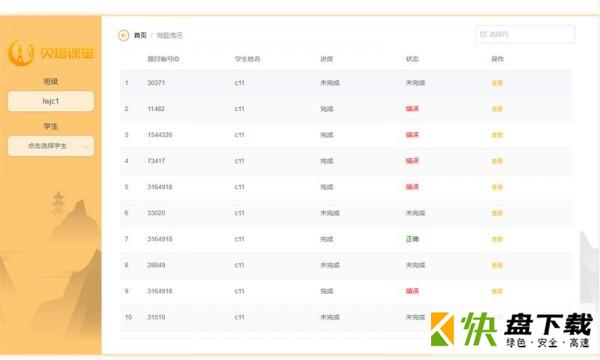This screenshot has width=600, height=360.
Task: Click the red 错误 status in row 9
Action: point(412,291)
